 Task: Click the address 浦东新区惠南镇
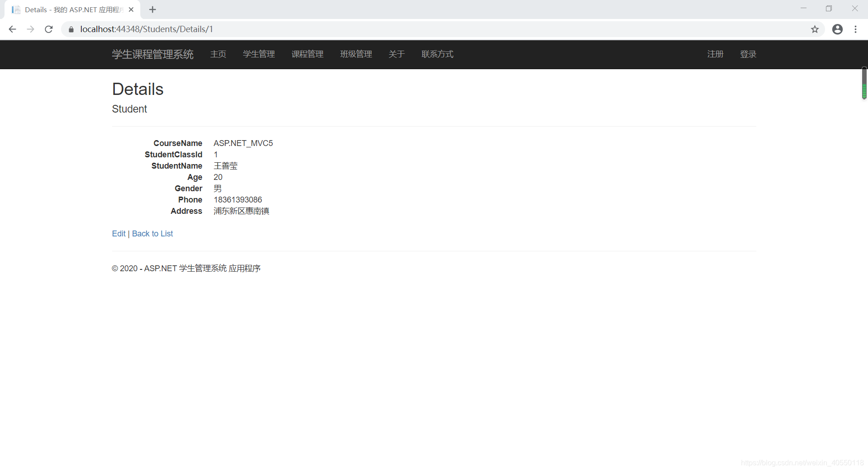tap(241, 211)
